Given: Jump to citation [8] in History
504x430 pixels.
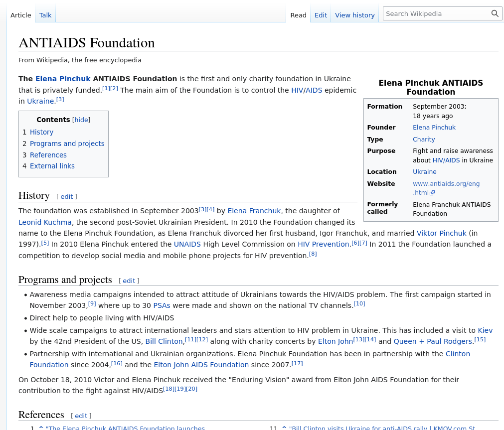Looking at the screenshot, I should coord(313,254).
